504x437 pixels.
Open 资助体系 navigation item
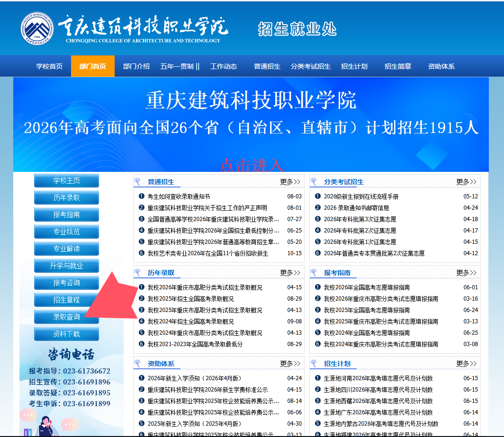pos(441,66)
